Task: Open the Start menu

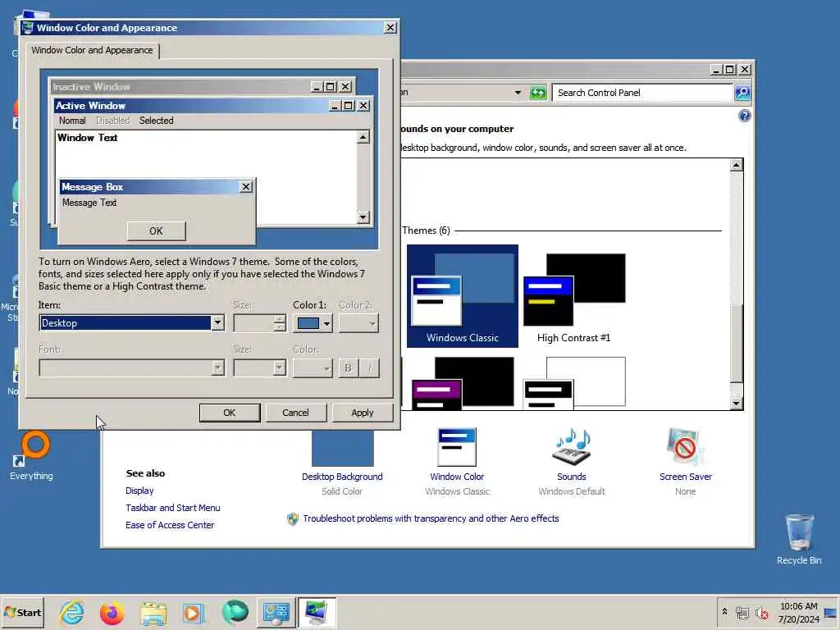Action: [x=22, y=612]
